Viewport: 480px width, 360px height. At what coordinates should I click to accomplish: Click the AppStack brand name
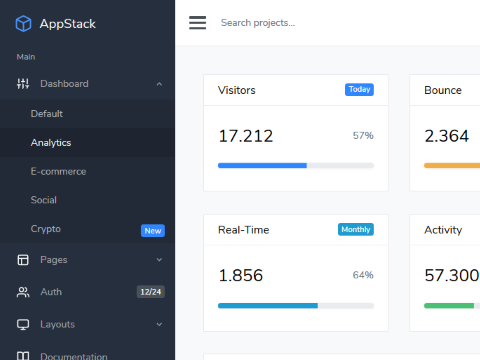point(68,24)
